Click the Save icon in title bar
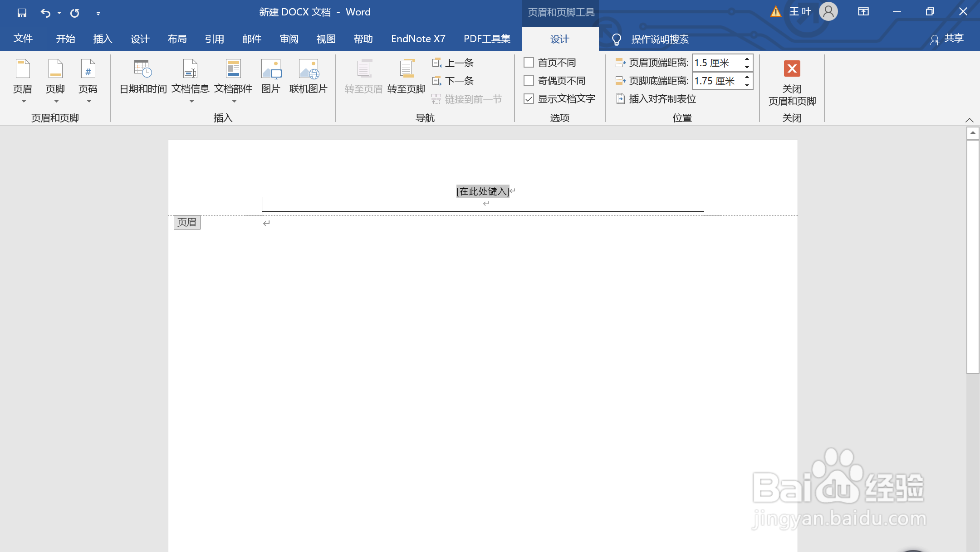This screenshot has width=980, height=552. [22, 13]
